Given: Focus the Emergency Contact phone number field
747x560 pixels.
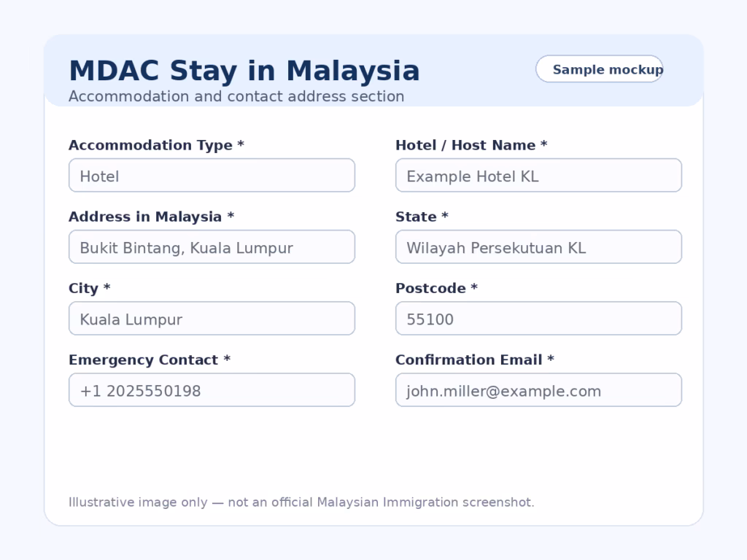Looking at the screenshot, I should tap(212, 389).
